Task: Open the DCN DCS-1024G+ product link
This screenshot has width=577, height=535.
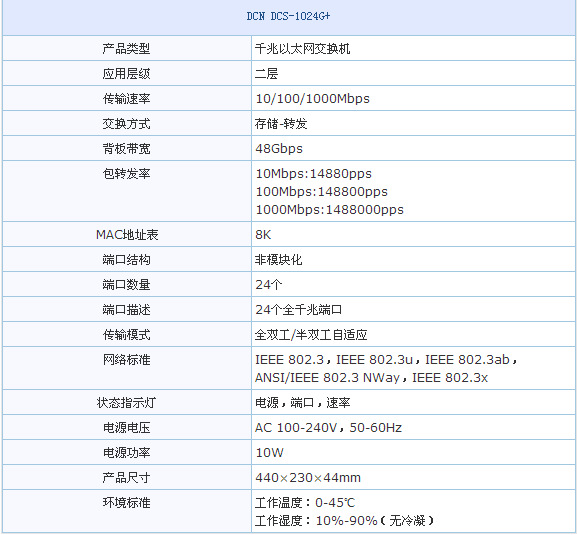Action: coord(288,16)
